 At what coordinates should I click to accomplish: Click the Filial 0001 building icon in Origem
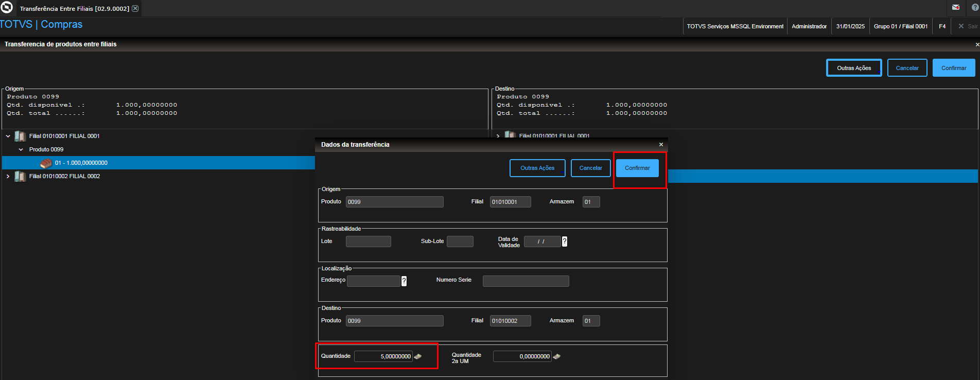[20, 136]
